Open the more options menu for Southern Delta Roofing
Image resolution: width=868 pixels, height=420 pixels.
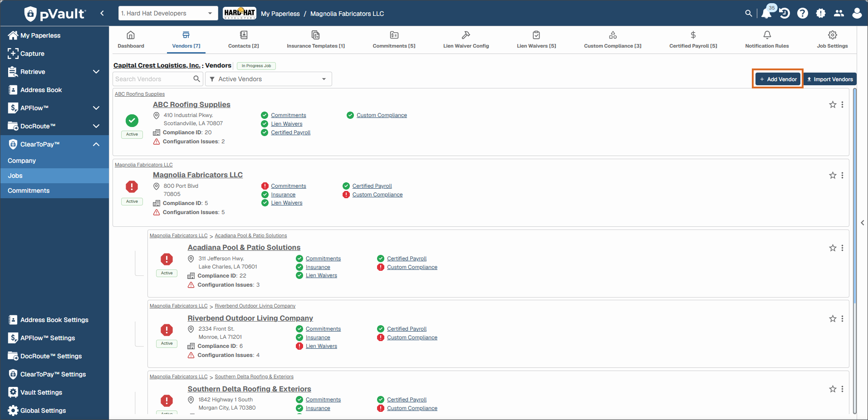click(x=843, y=389)
